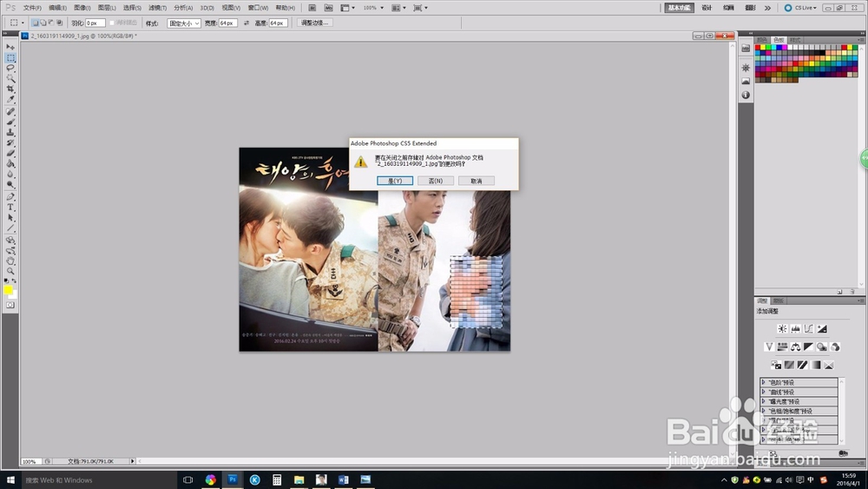868x489 pixels.
Task: Select the Zoom tool in toolbox
Action: 10,271
